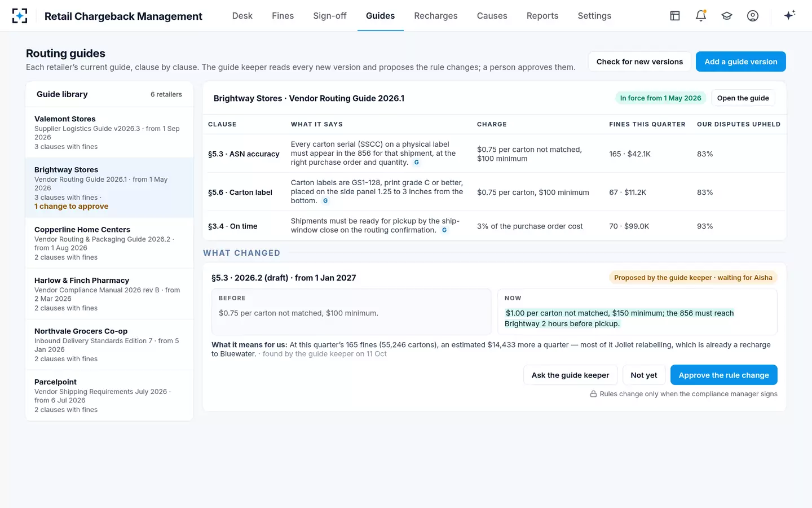
Task: Click the G source badge on §5.3 clause
Action: point(417,163)
